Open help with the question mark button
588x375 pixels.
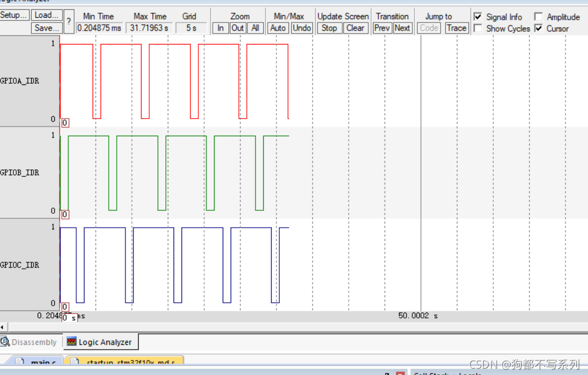coord(69,21)
